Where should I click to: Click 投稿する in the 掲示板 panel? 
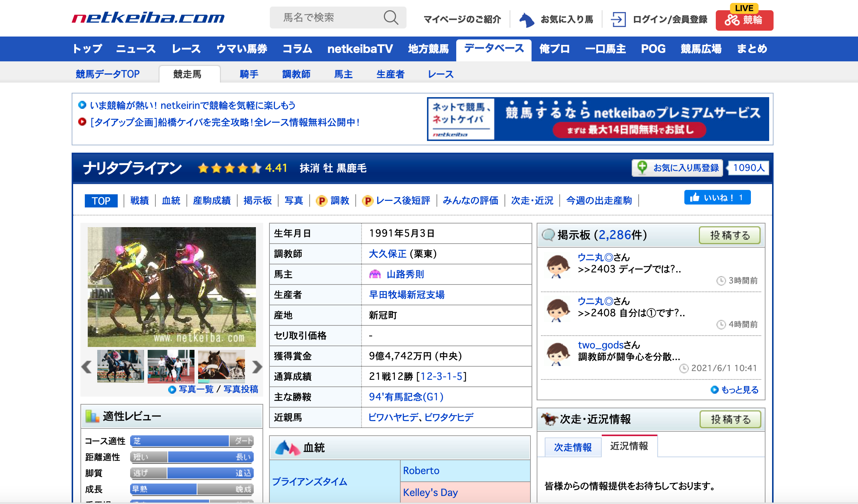[730, 236]
